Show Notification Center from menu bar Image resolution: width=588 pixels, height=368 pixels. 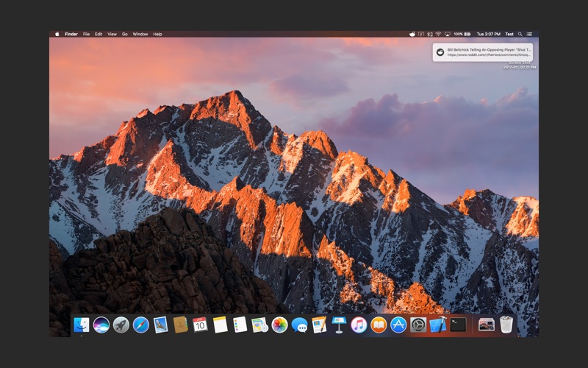(530, 34)
